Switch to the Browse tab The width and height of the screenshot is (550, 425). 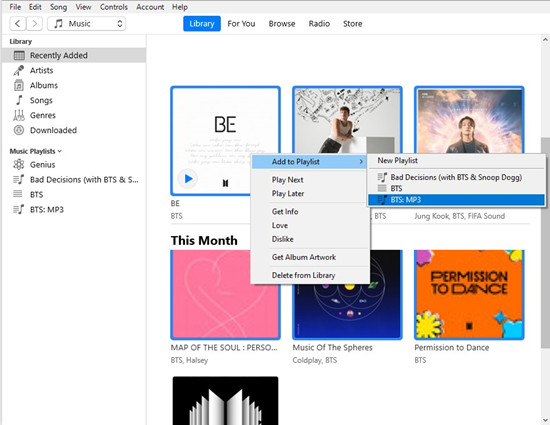(282, 23)
